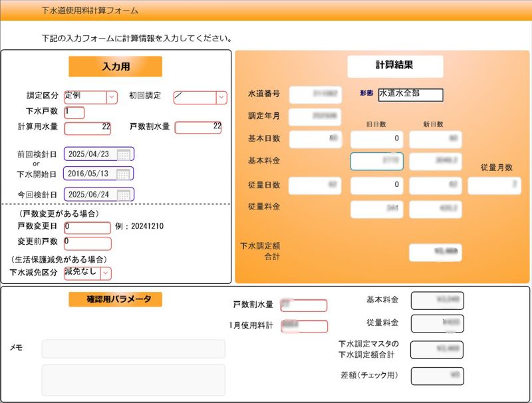532x403 pixels.
Task: Click the 変更前戸数 input field
Action: click(x=87, y=243)
